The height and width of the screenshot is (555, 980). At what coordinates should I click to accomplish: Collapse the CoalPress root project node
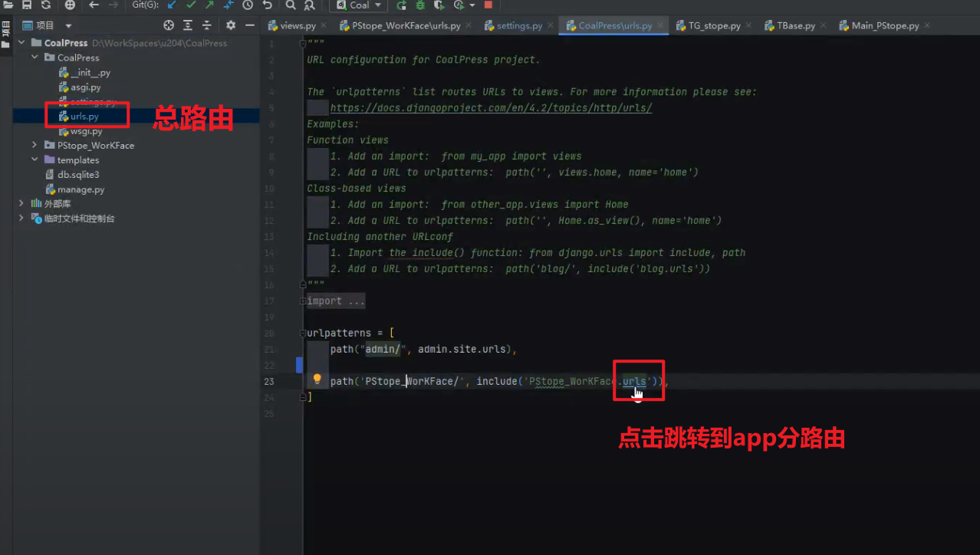pos(22,43)
